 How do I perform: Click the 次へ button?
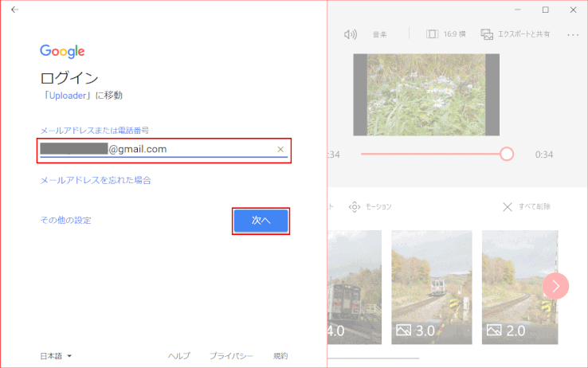(261, 221)
